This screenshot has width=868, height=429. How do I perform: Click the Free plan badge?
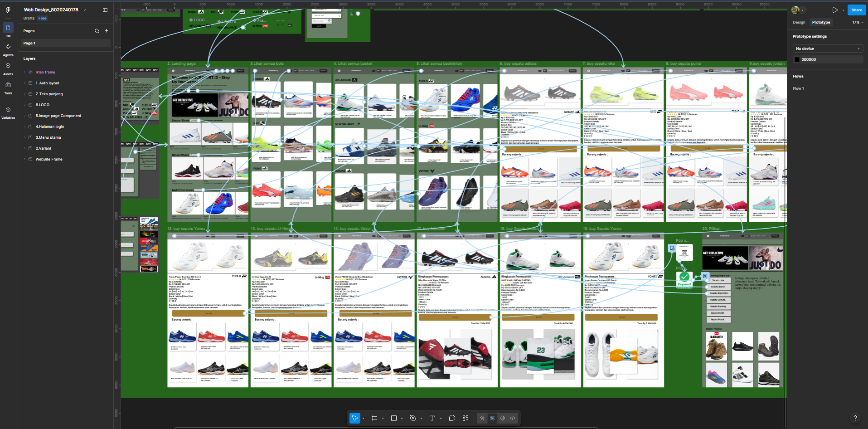[42, 18]
